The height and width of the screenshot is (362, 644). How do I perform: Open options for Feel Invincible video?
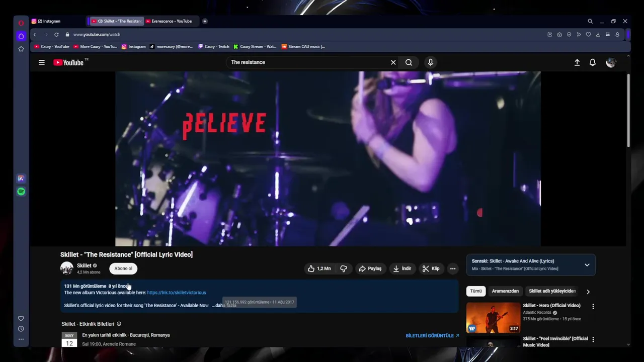tap(593, 339)
